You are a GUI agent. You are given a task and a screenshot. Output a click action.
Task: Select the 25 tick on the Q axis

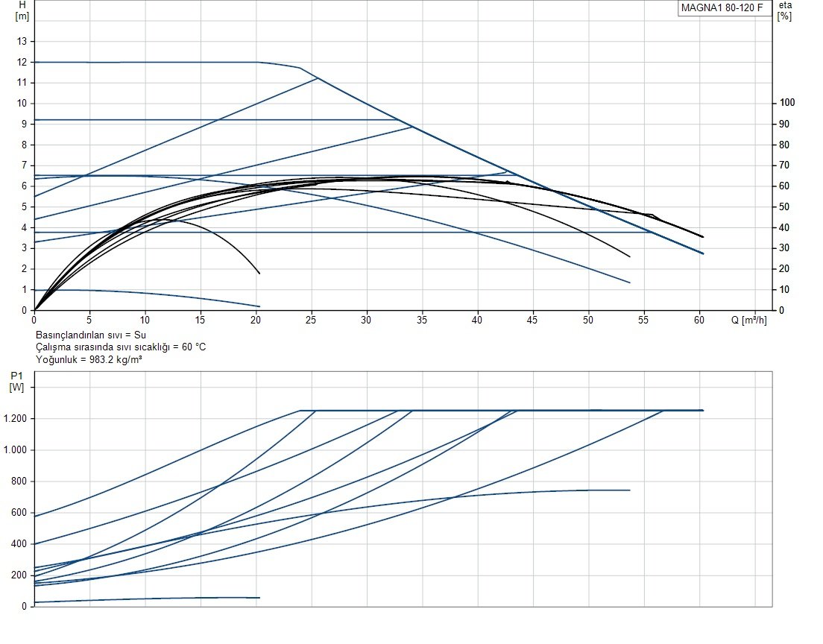pos(311,320)
